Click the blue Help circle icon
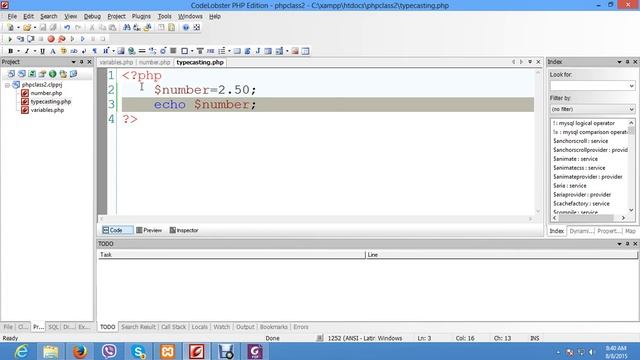The height and width of the screenshot is (360, 640). (x=186, y=27)
